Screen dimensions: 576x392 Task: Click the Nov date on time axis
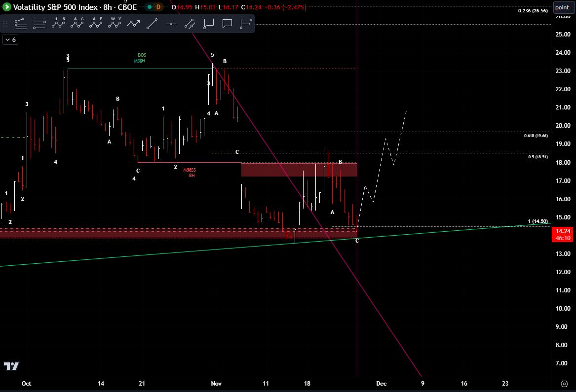[x=216, y=384]
